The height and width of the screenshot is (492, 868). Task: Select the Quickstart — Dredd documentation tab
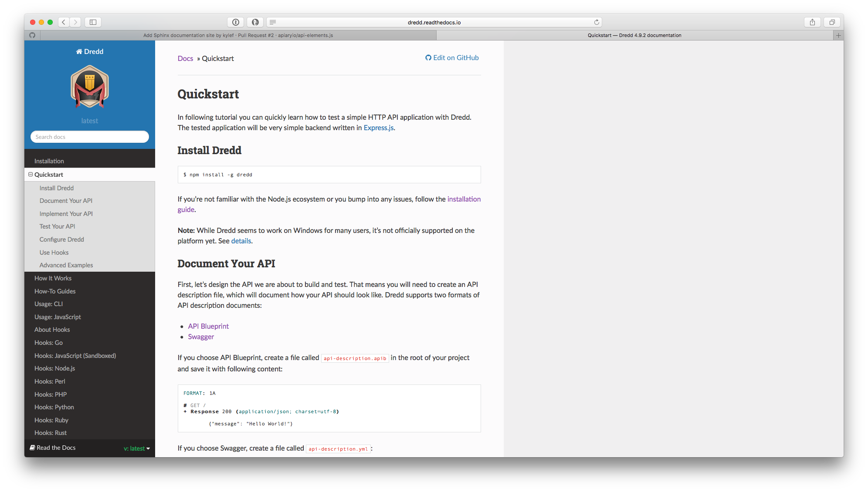tap(634, 35)
